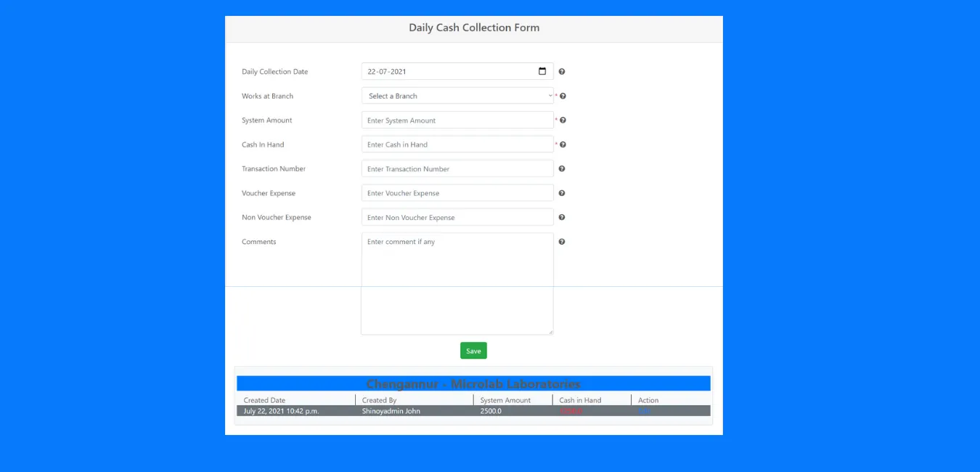The image size is (980, 472).
Task: Open the Select a Branch dropdown
Action: (457, 95)
